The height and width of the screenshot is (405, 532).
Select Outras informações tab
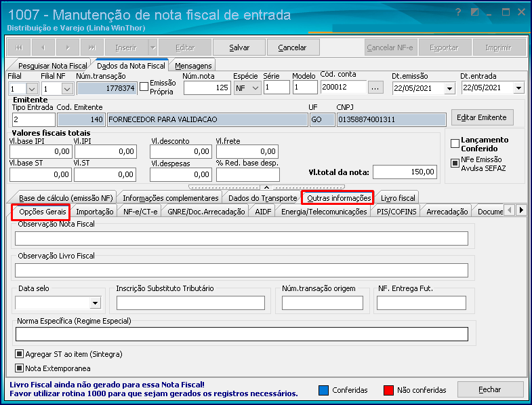point(339,197)
